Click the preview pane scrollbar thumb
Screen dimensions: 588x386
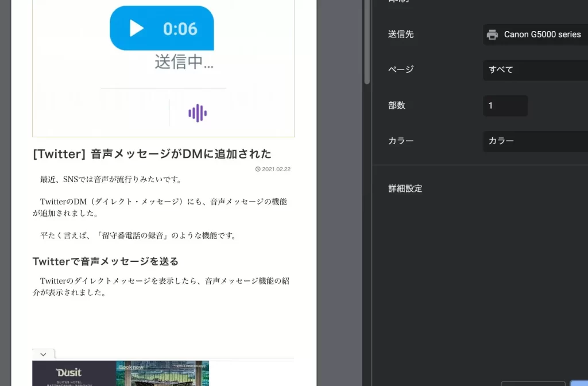pos(367,42)
